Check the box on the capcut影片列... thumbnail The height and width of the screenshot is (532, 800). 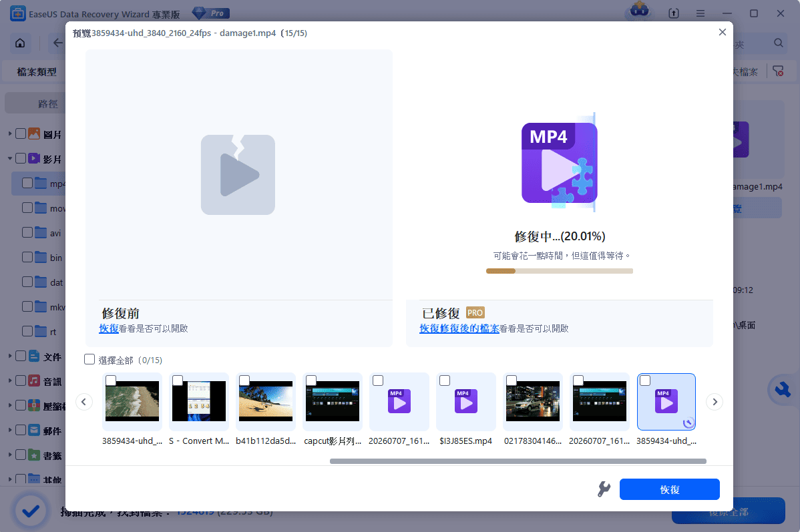[x=311, y=380]
